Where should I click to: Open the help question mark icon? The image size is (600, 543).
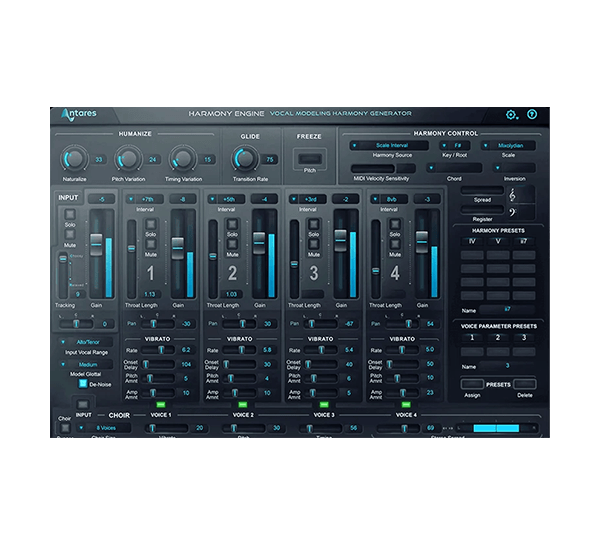(532, 114)
